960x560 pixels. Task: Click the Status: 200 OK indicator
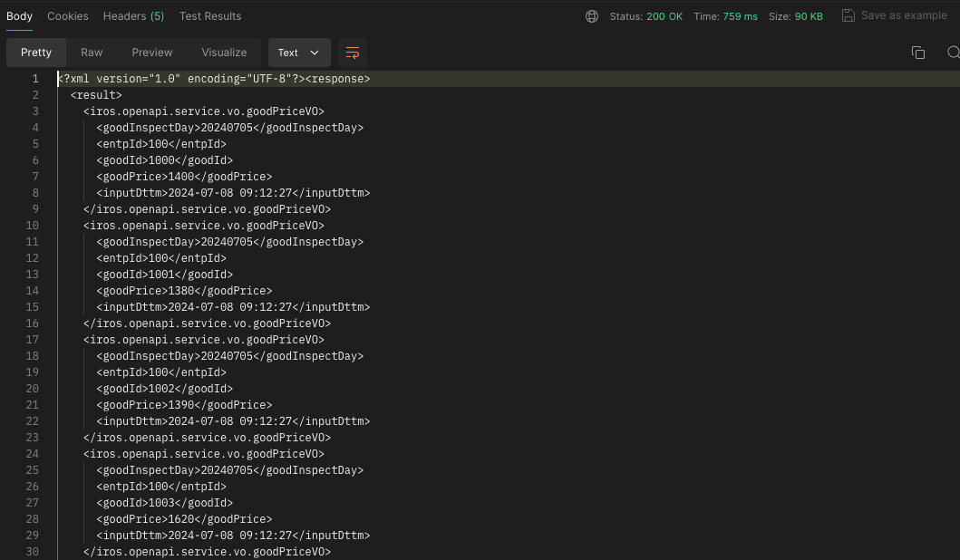pyautogui.click(x=646, y=15)
